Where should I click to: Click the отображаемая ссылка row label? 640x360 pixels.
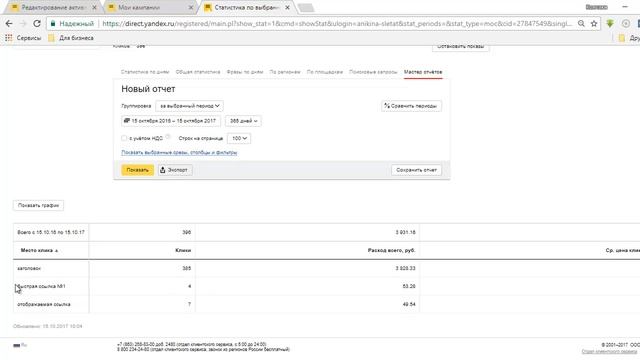[44, 304]
